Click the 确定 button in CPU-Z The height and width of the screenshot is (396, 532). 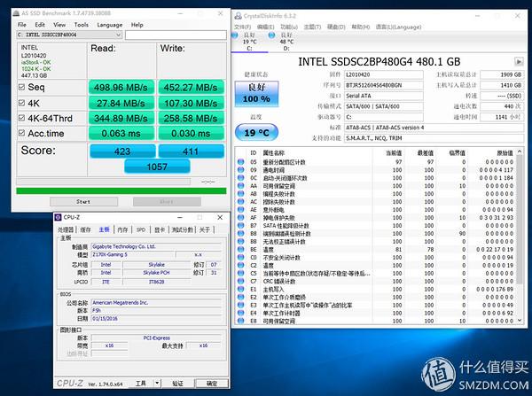tap(212, 383)
